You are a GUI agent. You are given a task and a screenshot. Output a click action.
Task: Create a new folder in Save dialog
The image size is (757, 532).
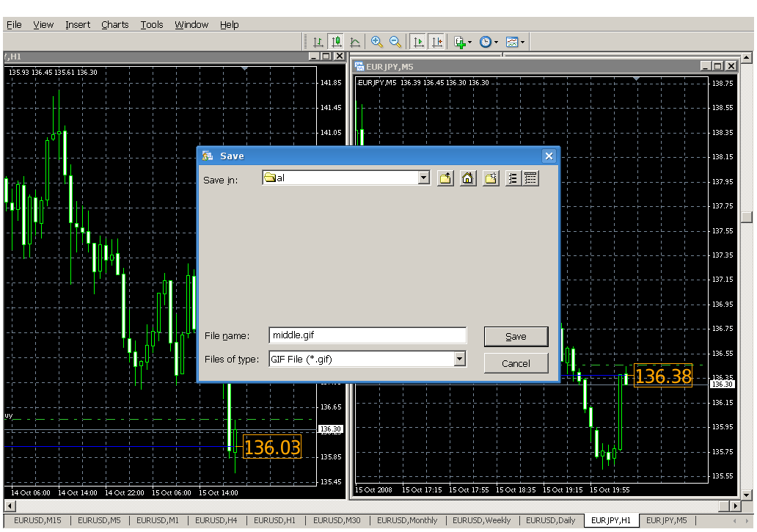click(491, 178)
